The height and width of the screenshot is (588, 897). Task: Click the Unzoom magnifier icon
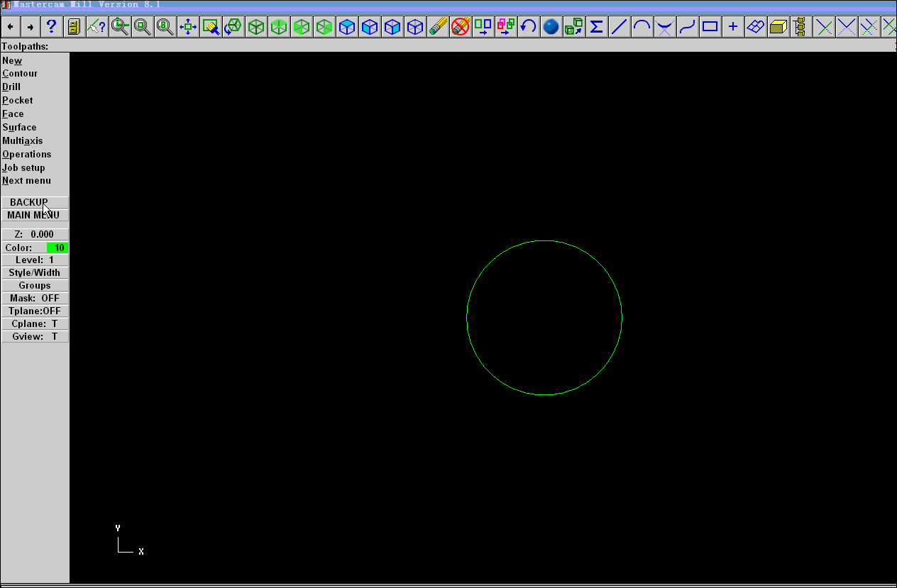(142, 27)
